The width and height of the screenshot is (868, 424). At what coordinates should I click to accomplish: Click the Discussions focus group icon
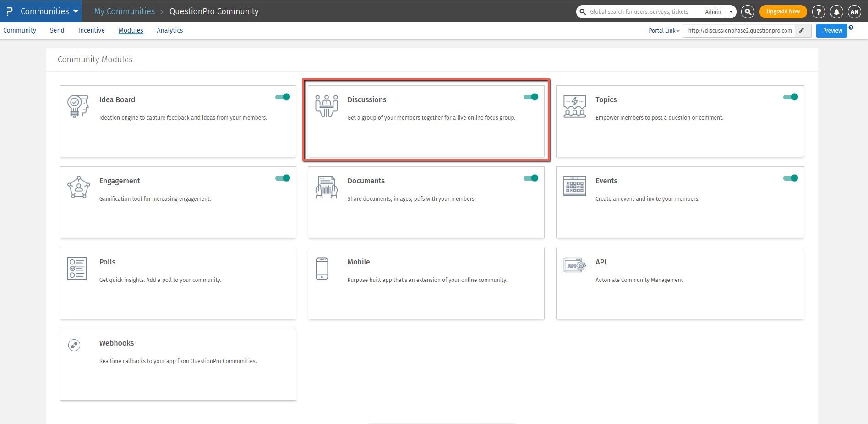(326, 106)
